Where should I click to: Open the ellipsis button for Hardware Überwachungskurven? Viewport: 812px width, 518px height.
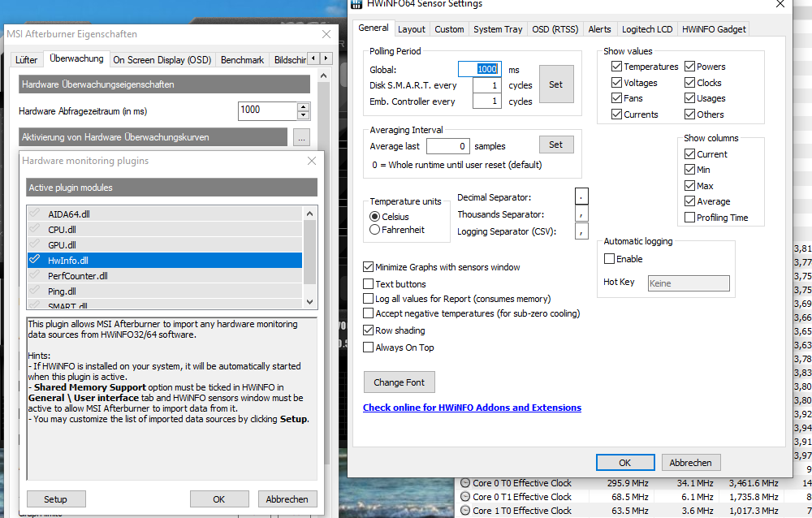tap(301, 137)
